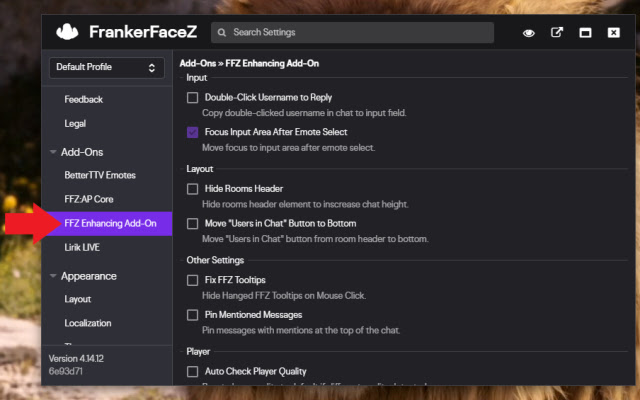
Task: Open the Legal page
Action: coord(75,124)
